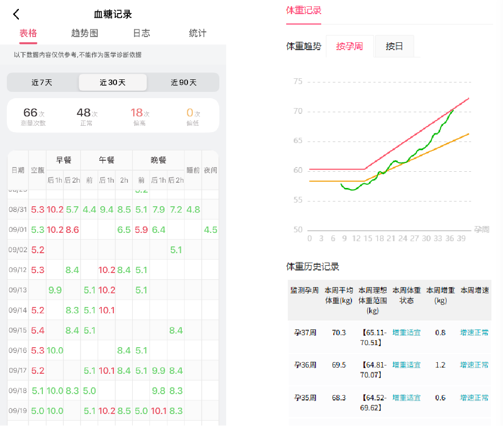The image size is (504, 426).
Task: Check the 0次 偏低 count
Action: pyautogui.click(x=193, y=115)
